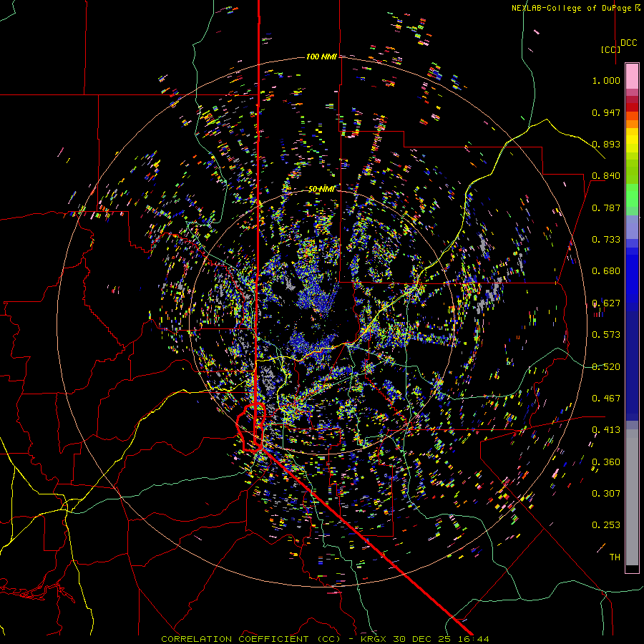Click the TH threshold label
Screen dimensions: 644x644
(x=615, y=557)
